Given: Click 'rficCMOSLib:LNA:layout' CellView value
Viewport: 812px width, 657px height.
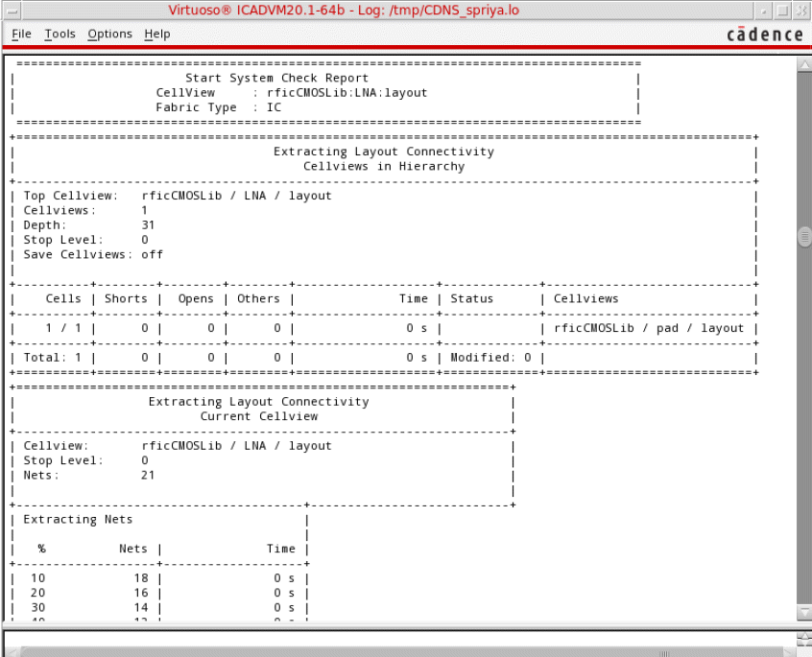Looking at the screenshot, I should point(346,93).
